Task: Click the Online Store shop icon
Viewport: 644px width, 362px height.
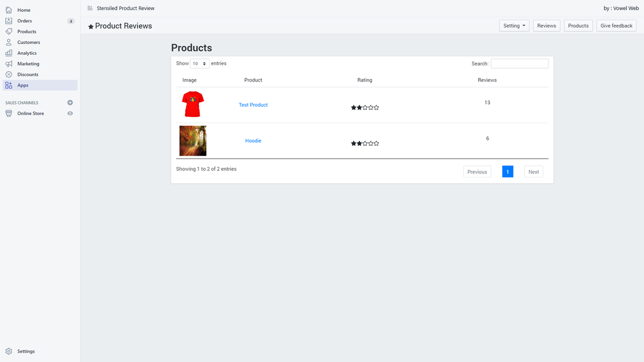Action: 9,114
